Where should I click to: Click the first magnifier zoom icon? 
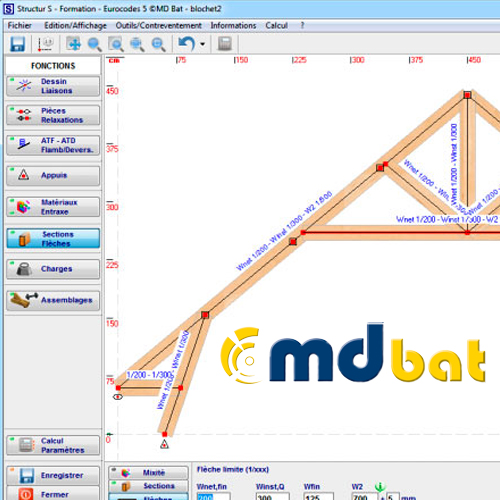click(95, 44)
